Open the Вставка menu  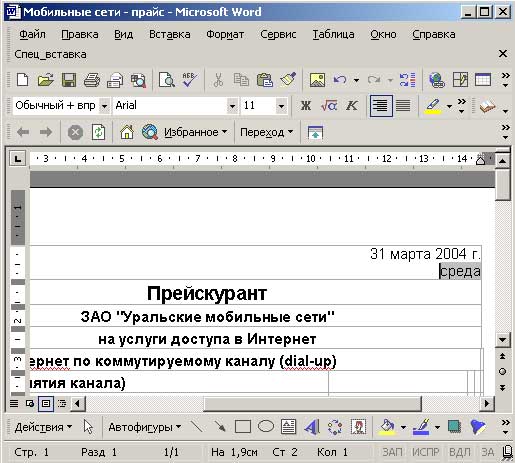click(x=170, y=34)
